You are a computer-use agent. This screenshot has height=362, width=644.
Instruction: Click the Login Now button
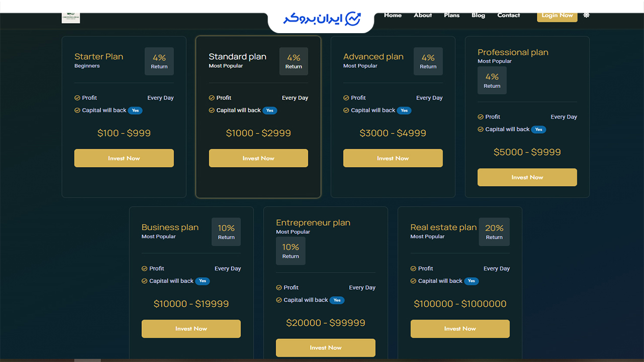coord(557,15)
